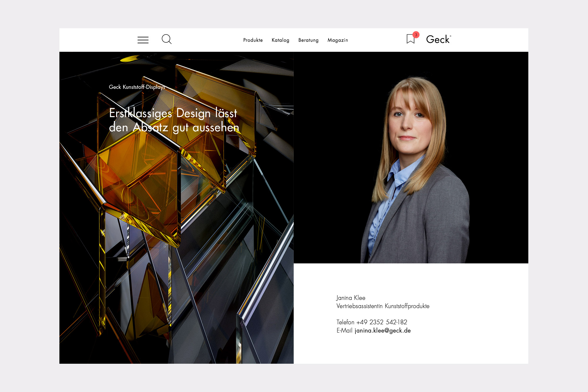
Task: Click the 'Erstklassiges Design lässt' headline
Action: [x=173, y=113]
